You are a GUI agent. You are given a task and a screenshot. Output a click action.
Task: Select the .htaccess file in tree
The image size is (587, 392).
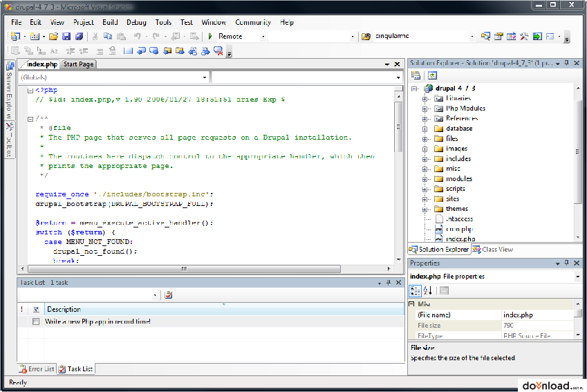[x=459, y=219]
